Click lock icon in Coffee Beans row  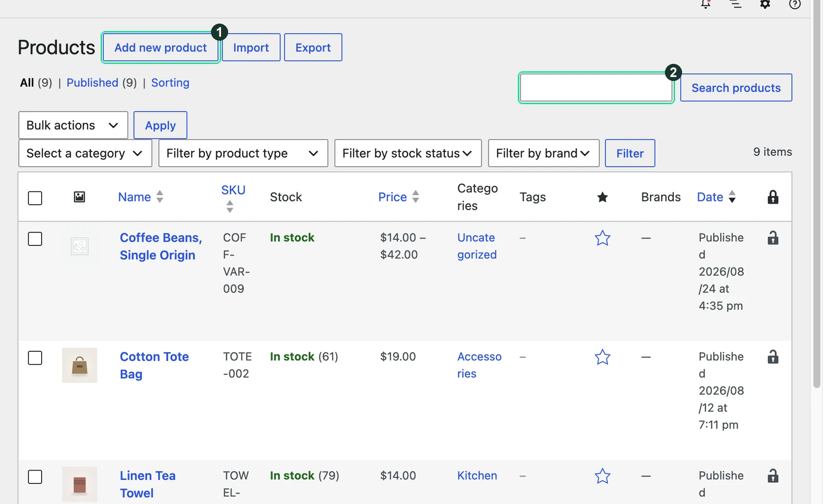click(773, 238)
